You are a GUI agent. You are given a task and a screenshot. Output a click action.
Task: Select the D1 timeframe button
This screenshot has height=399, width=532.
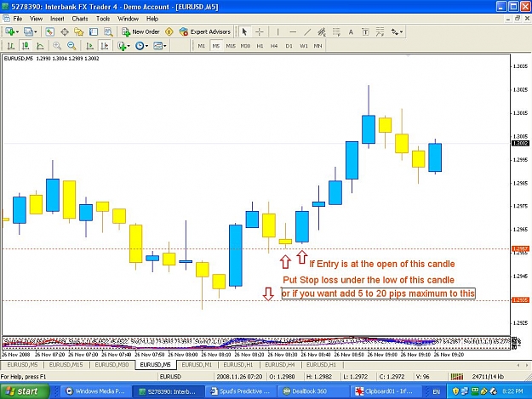click(x=289, y=46)
